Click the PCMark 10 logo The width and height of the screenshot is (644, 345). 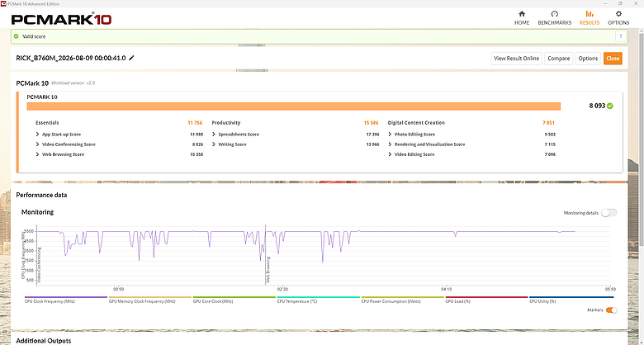[x=61, y=19]
